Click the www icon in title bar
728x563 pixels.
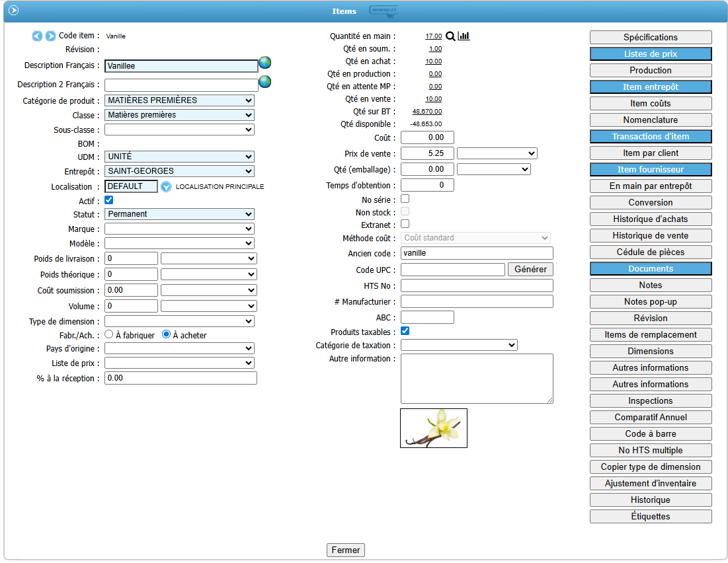[384, 11]
